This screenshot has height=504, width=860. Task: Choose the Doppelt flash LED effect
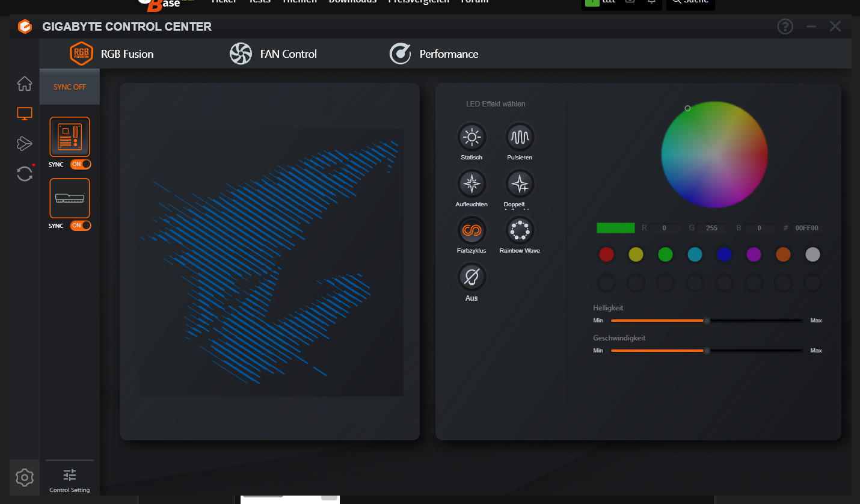pyautogui.click(x=520, y=184)
